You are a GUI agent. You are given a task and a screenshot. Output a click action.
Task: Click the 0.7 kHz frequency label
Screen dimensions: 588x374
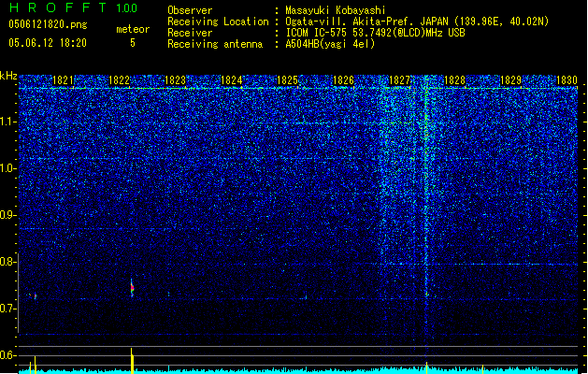[x=7, y=309]
